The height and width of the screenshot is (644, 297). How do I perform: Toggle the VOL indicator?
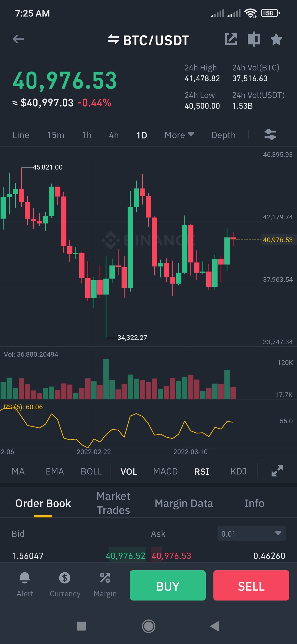129,471
